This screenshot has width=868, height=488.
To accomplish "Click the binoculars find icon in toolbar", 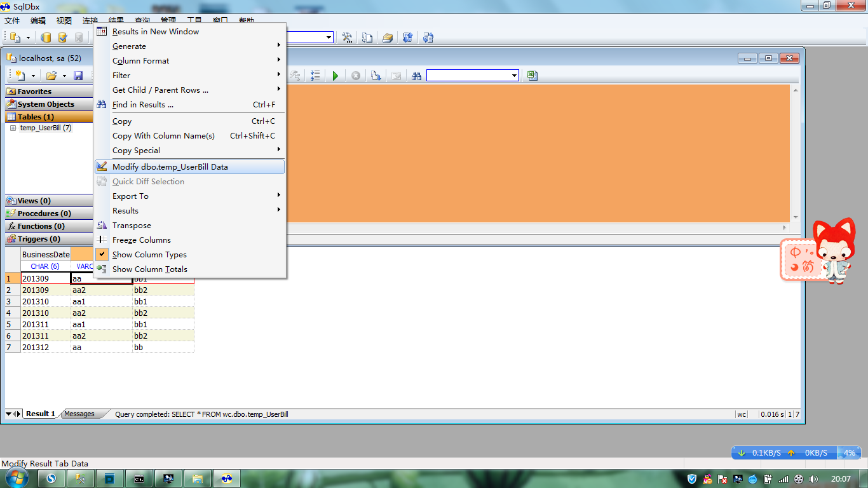I will (x=416, y=76).
